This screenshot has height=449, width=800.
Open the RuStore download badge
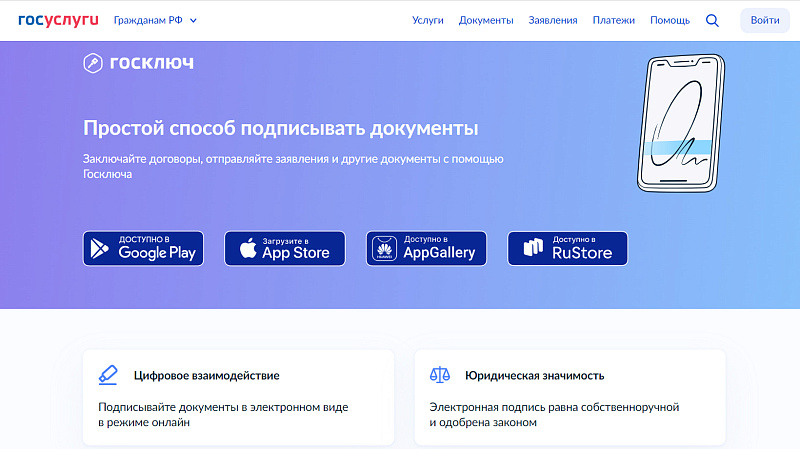[x=567, y=248]
